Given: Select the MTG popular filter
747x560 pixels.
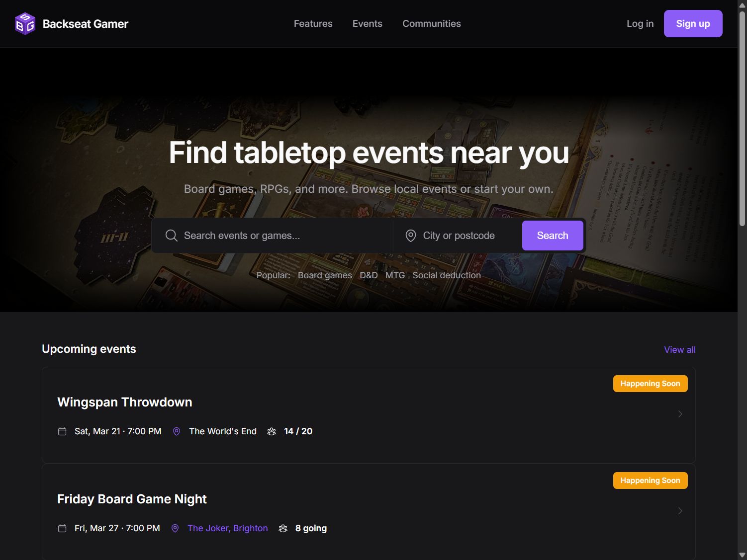Looking at the screenshot, I should pos(395,275).
